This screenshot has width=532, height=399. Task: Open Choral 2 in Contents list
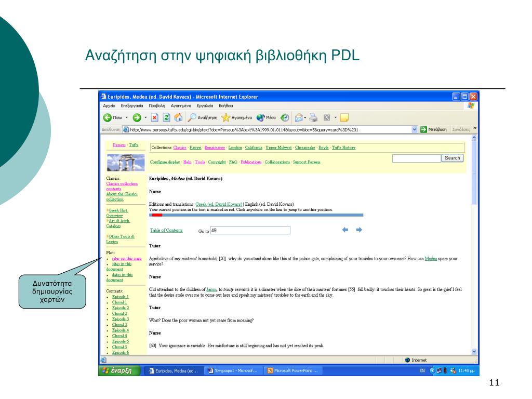(119, 313)
